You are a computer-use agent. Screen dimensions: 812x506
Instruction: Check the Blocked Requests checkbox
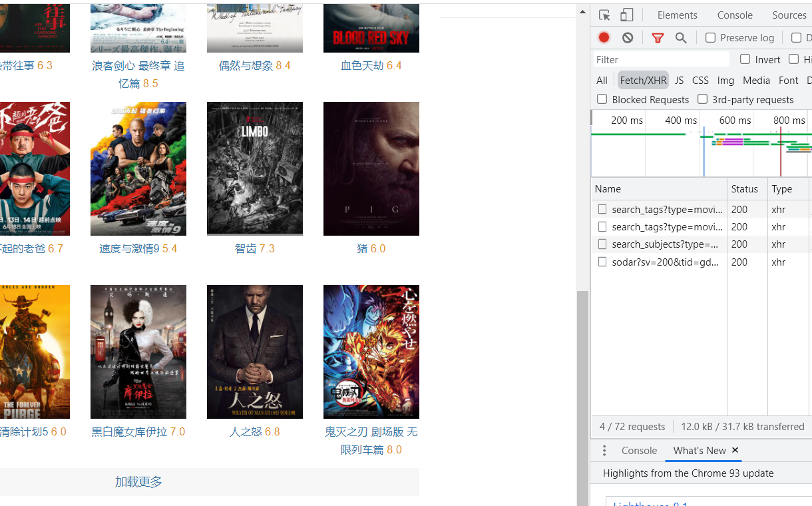point(602,99)
